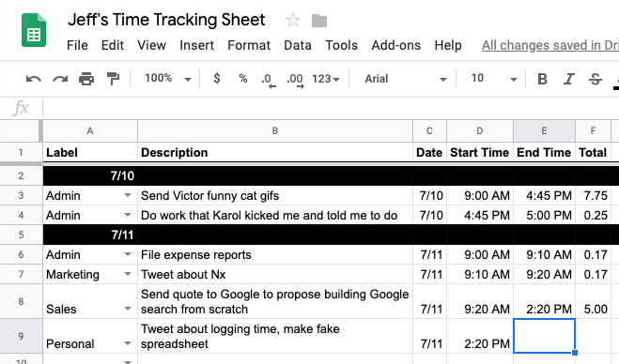Open the move-to-folder icon
The image size is (619, 364).
pyautogui.click(x=319, y=21)
